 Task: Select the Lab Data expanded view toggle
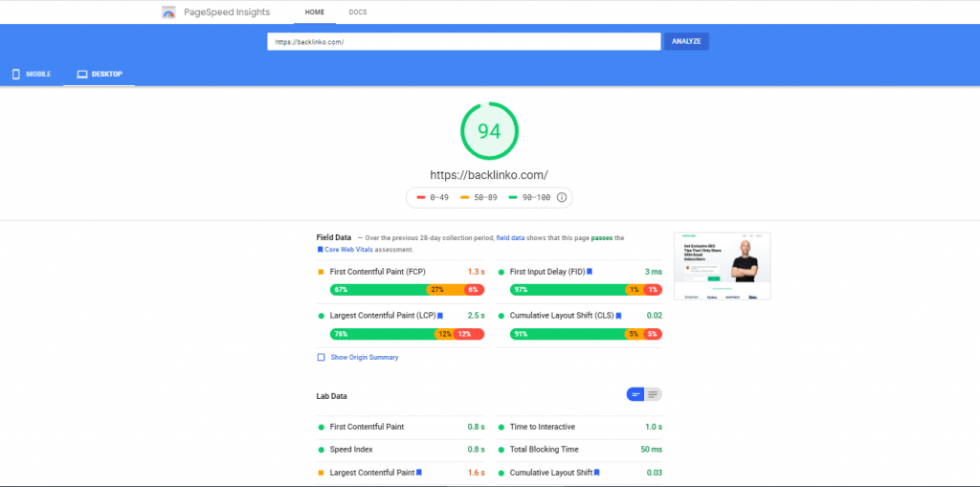[653, 394]
